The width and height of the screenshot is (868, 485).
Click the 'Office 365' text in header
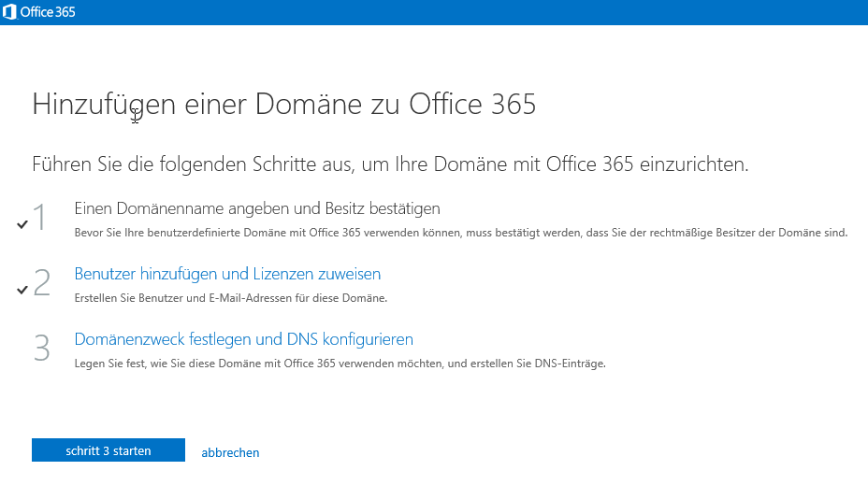click(x=49, y=12)
